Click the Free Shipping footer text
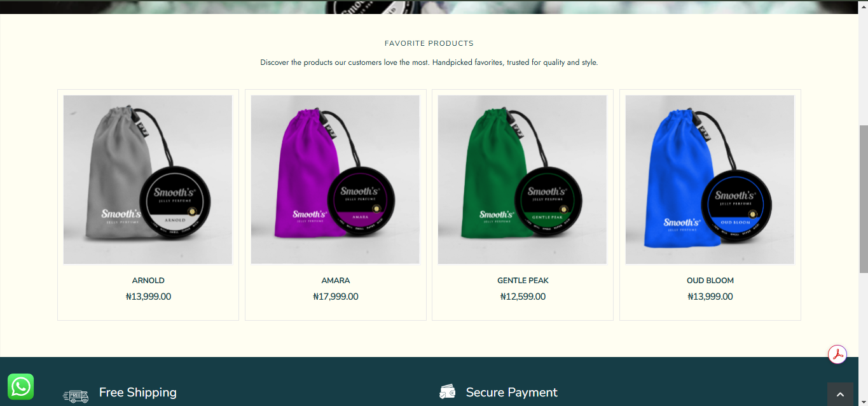This screenshot has width=868, height=406. 138,393
